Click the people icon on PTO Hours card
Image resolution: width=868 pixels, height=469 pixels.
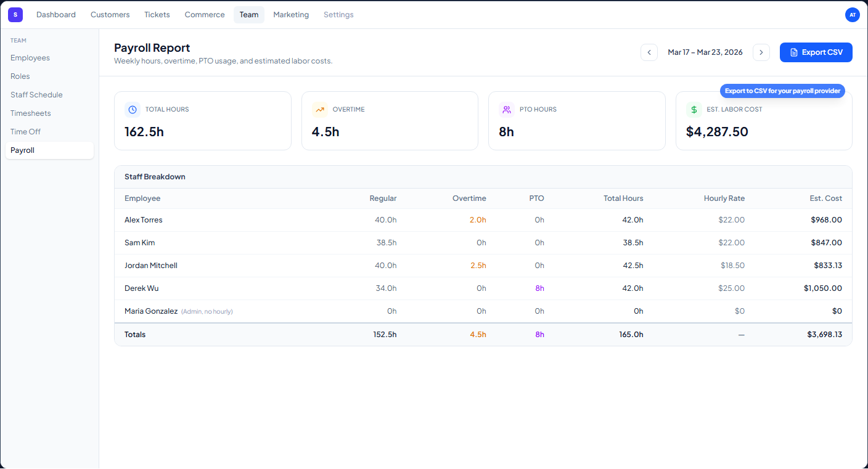click(x=507, y=110)
